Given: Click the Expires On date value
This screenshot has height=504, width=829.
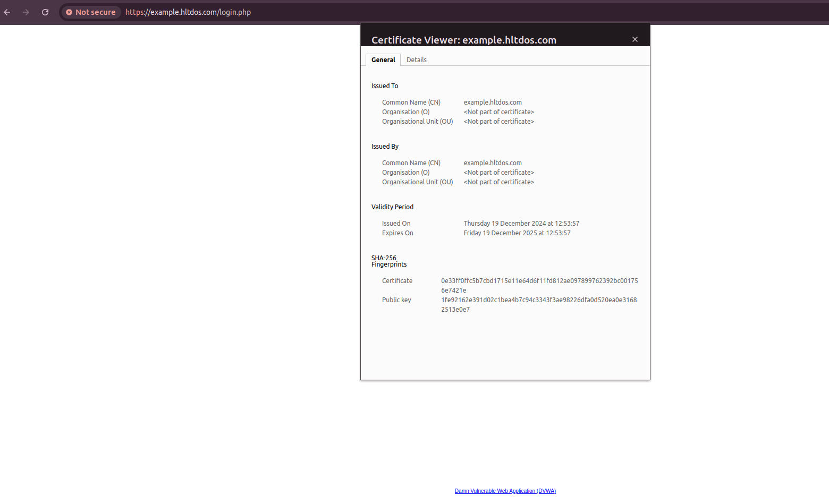Looking at the screenshot, I should point(517,233).
